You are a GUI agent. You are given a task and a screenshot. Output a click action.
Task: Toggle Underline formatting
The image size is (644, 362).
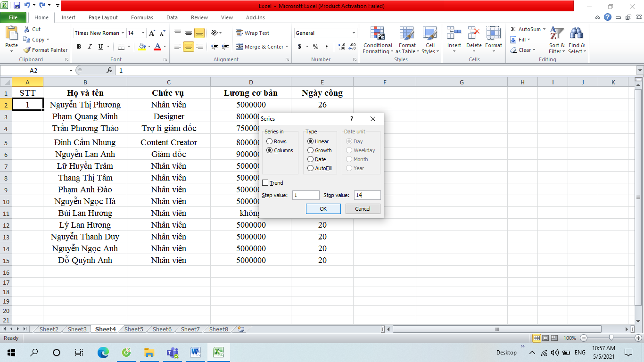(x=100, y=47)
